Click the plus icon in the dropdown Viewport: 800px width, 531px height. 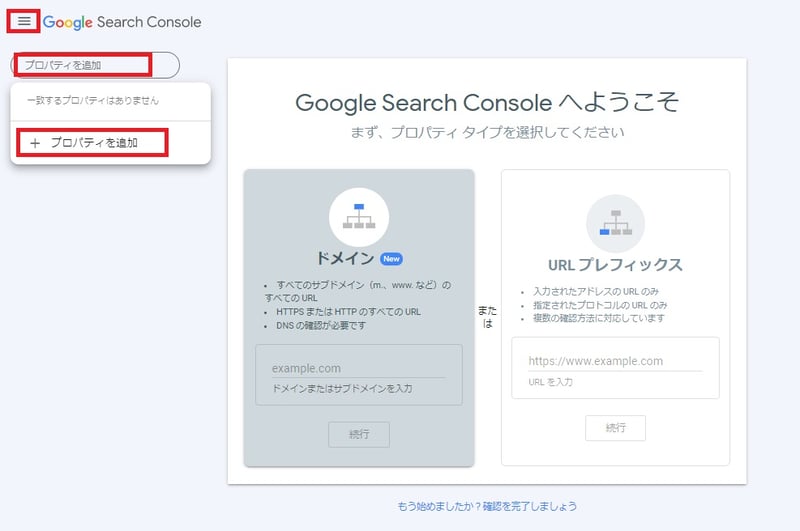click(35, 143)
